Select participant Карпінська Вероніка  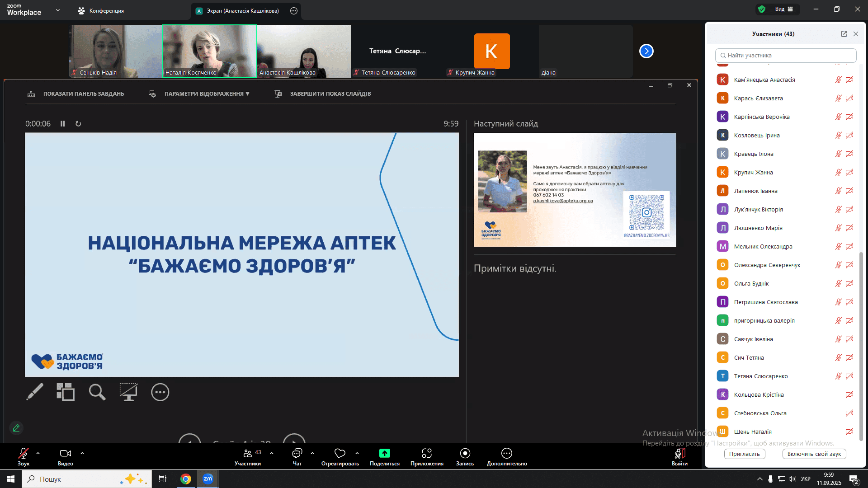(785, 117)
